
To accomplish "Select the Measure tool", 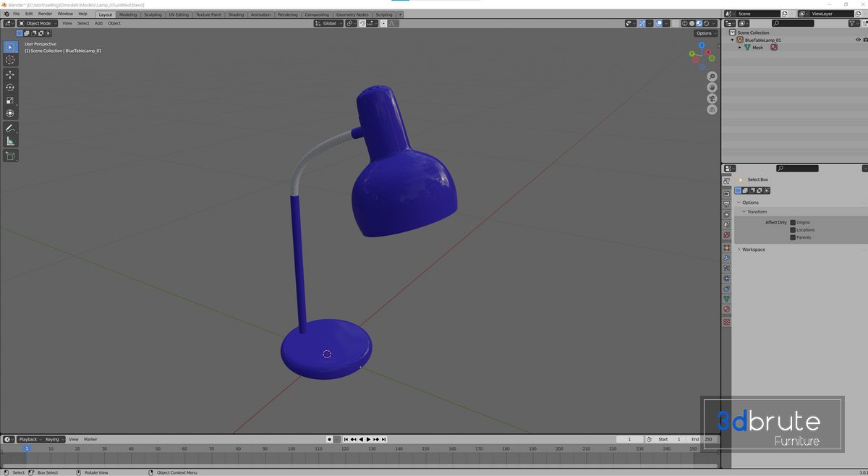I will (x=10, y=141).
